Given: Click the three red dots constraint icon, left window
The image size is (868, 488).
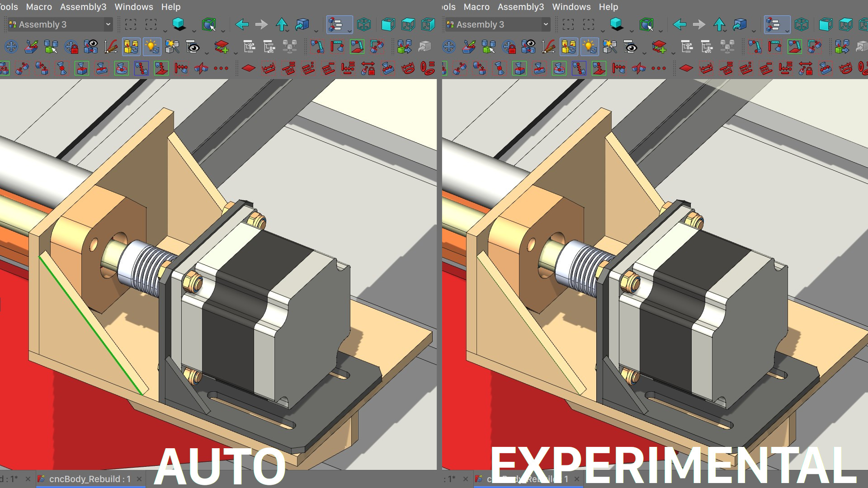Looking at the screenshot, I should coord(221,69).
